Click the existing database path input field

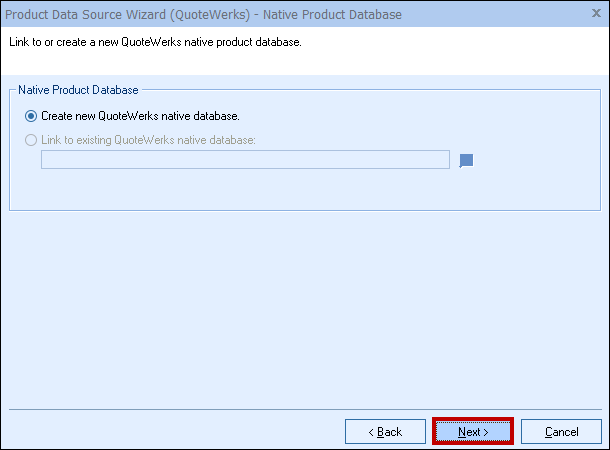tap(245, 159)
